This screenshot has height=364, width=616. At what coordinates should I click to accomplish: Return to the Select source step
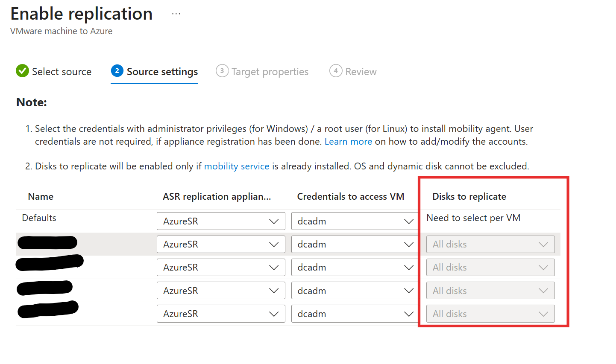click(x=62, y=72)
